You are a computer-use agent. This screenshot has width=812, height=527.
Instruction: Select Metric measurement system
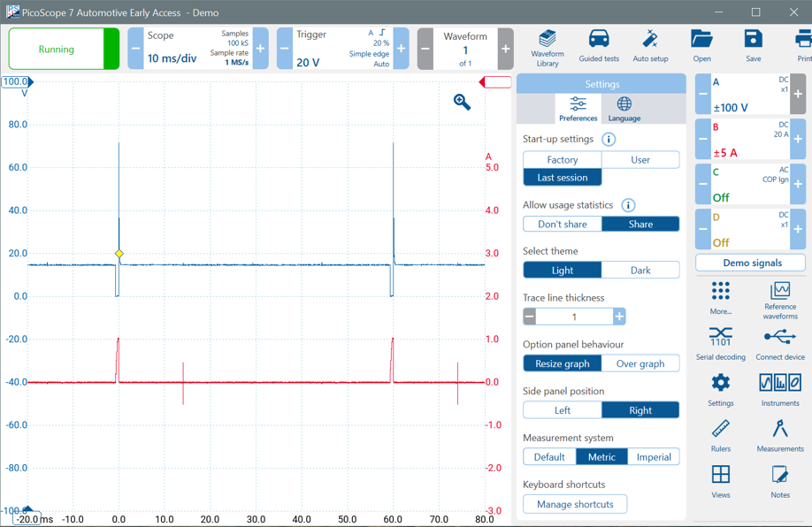click(601, 457)
